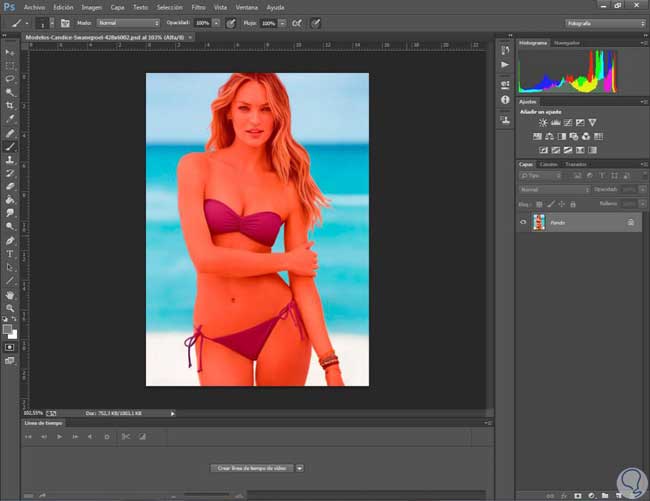Select the Crop tool
650x501 pixels.
click(10, 105)
